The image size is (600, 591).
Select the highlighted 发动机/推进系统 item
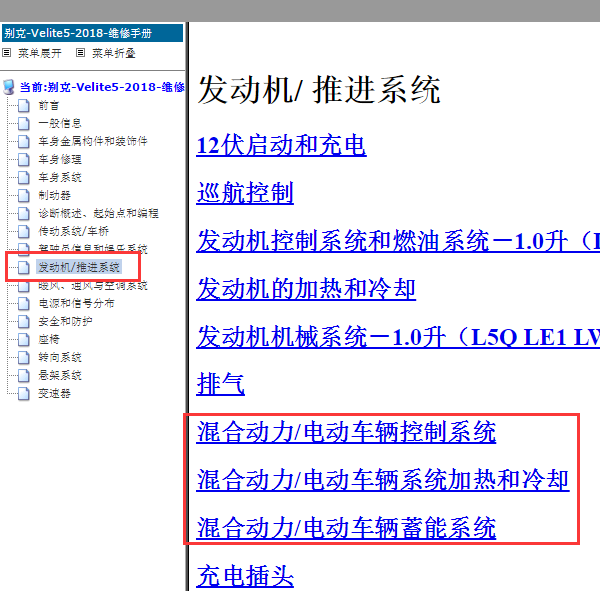(x=79, y=267)
